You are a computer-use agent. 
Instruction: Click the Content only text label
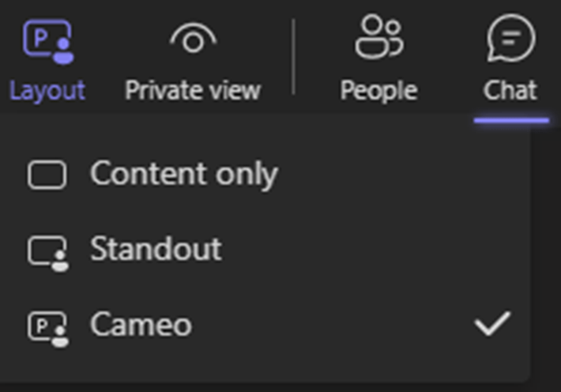tap(183, 174)
